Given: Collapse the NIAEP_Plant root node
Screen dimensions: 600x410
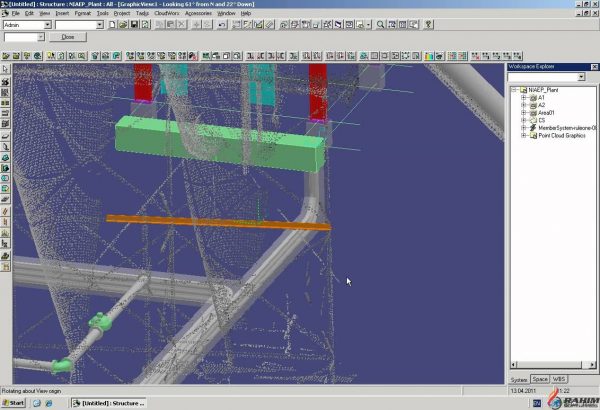Looking at the screenshot, I should point(515,90).
